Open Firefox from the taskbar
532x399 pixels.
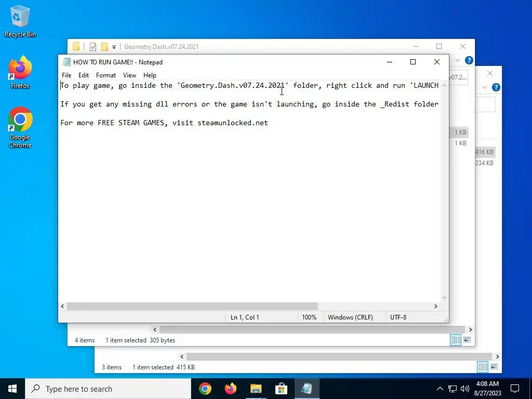231,389
